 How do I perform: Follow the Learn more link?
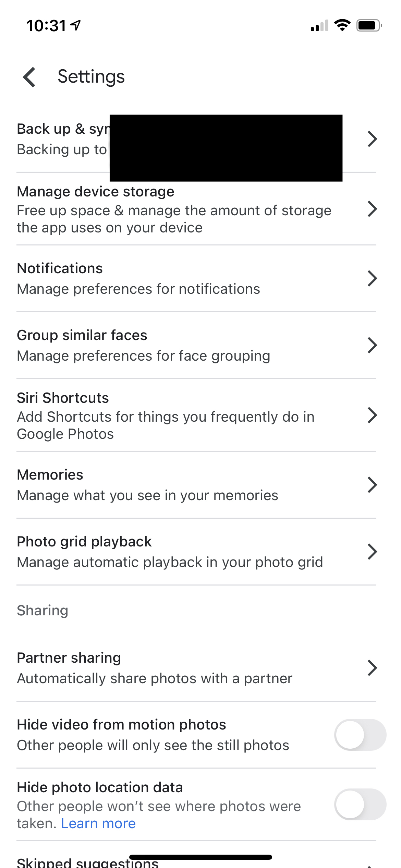click(98, 823)
